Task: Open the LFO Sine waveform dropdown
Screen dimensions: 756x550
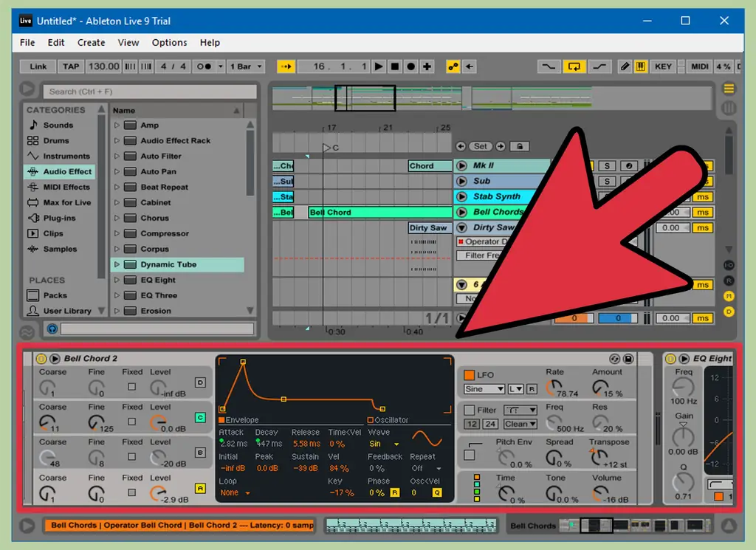Action: pyautogui.click(x=484, y=389)
